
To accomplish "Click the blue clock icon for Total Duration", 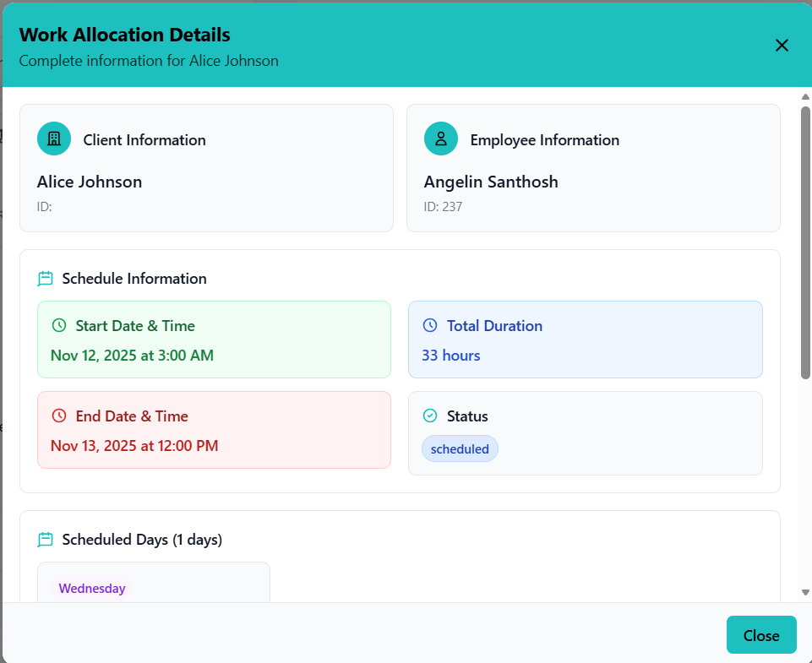I will point(430,325).
